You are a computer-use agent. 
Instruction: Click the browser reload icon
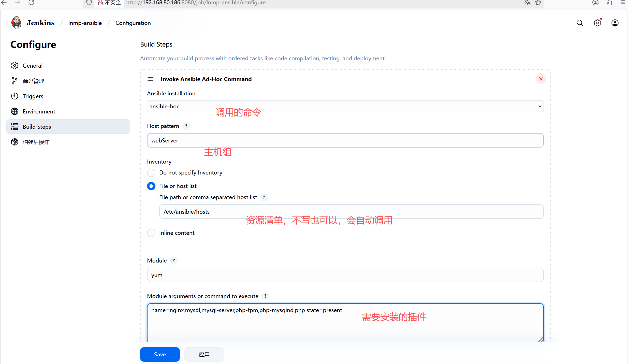31,3
